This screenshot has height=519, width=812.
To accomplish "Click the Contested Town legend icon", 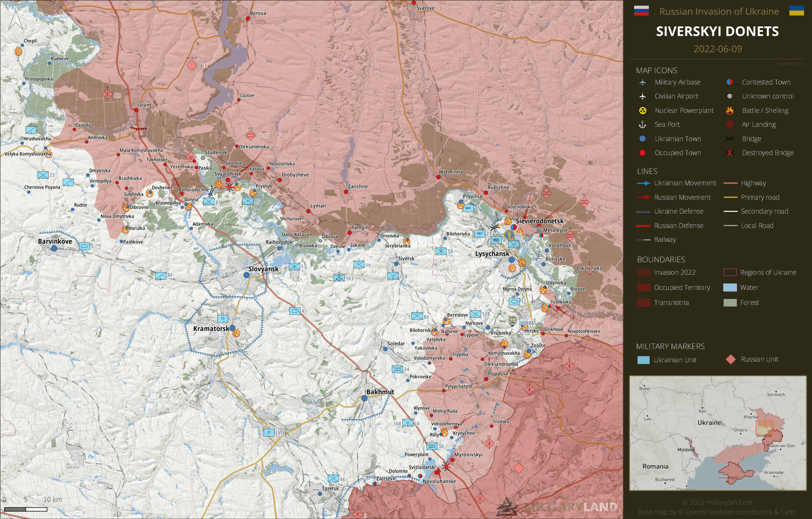I will tap(730, 82).
